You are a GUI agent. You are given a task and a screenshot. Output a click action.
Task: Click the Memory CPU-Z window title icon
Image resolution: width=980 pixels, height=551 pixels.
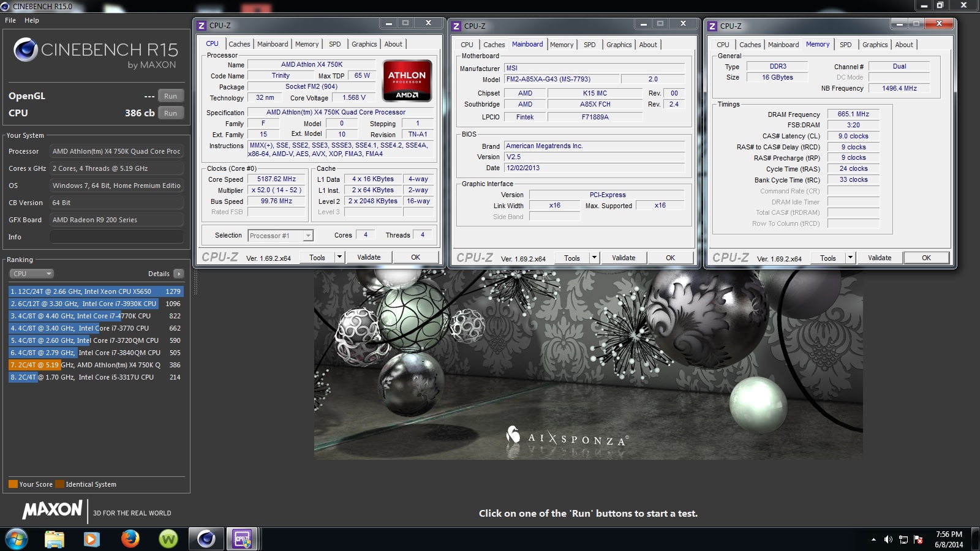[x=712, y=26]
